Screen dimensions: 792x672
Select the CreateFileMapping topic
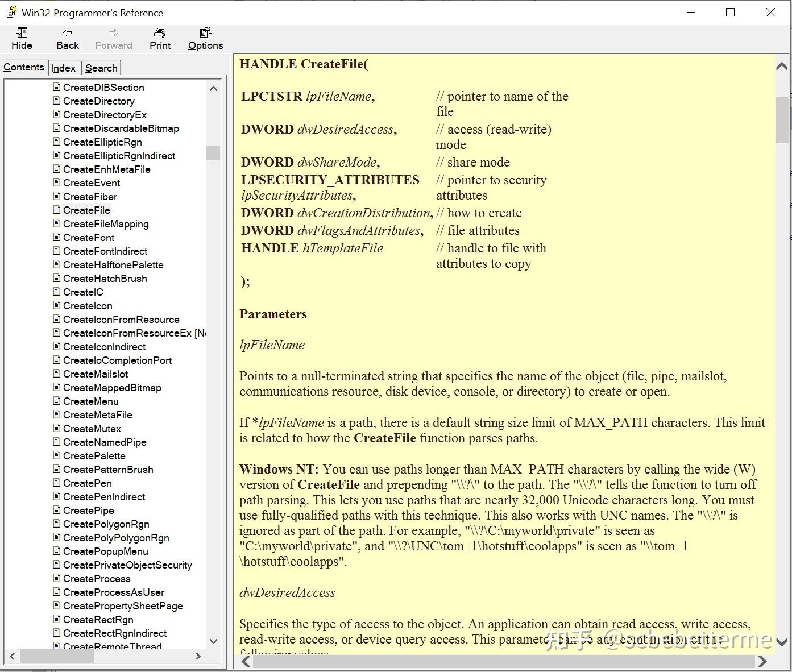coord(105,224)
